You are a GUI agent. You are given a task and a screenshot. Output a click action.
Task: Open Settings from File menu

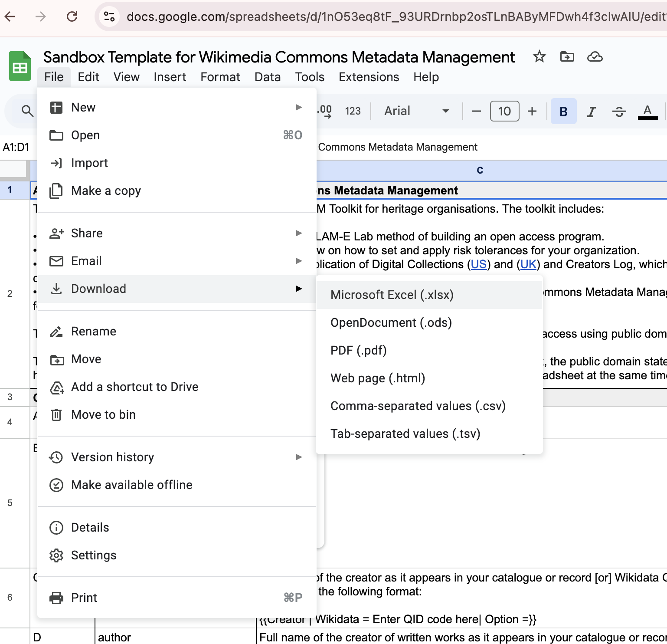click(177, 555)
